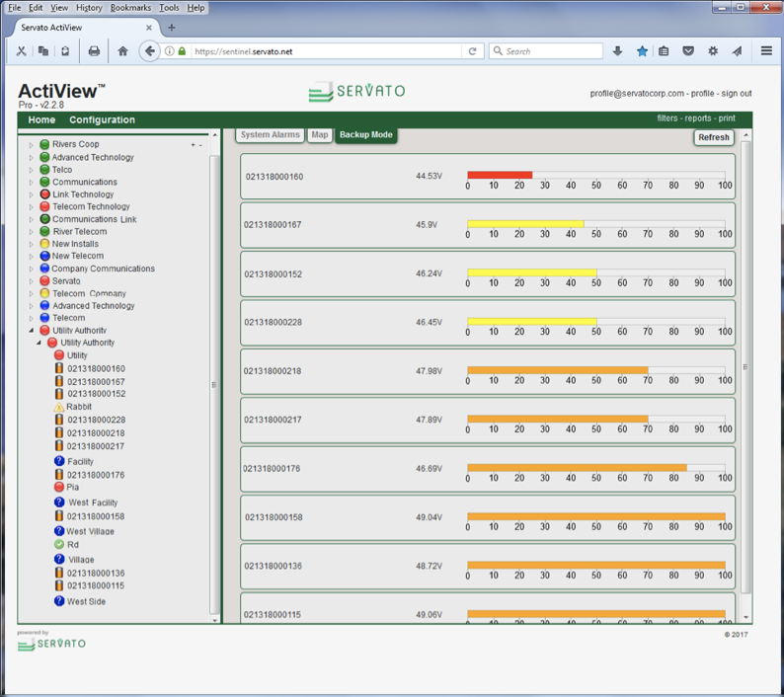Collapse the top-level Utility Authority node

(31, 331)
